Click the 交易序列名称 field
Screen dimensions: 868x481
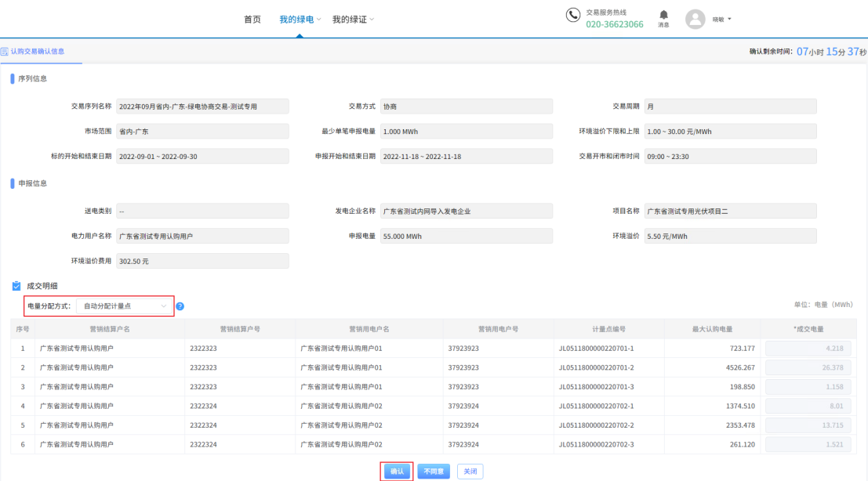(x=202, y=106)
